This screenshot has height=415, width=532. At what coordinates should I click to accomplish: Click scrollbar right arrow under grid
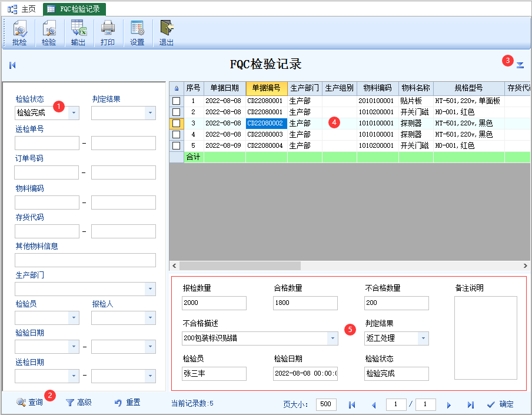tap(525, 265)
